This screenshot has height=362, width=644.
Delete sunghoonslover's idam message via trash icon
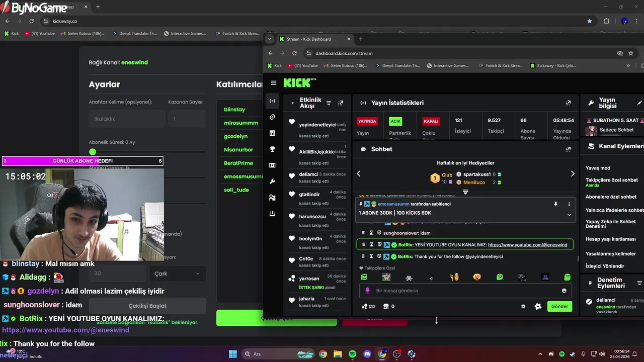(x=364, y=233)
